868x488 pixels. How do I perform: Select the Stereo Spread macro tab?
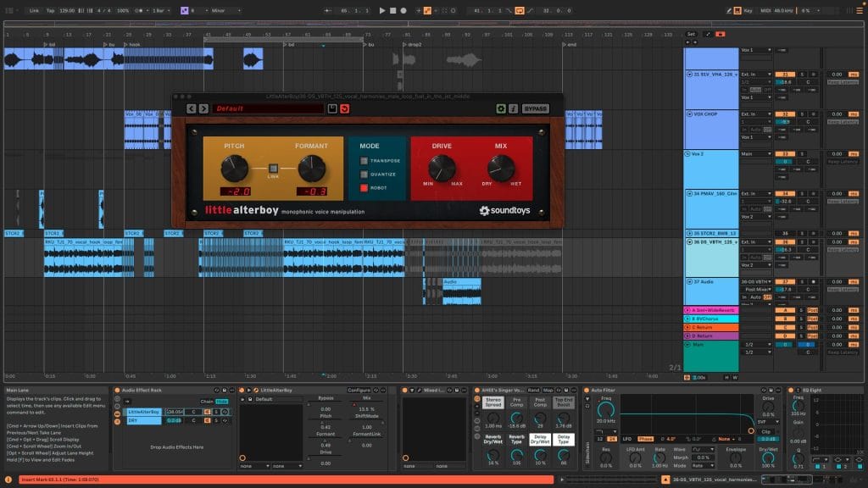tap(492, 401)
